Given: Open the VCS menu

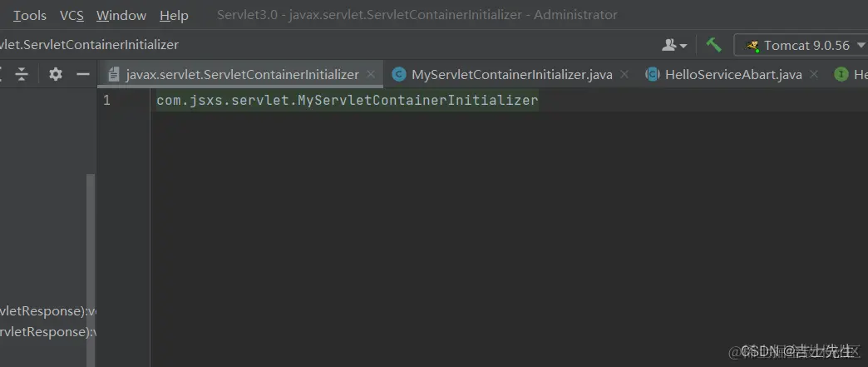Looking at the screenshot, I should coord(72,16).
